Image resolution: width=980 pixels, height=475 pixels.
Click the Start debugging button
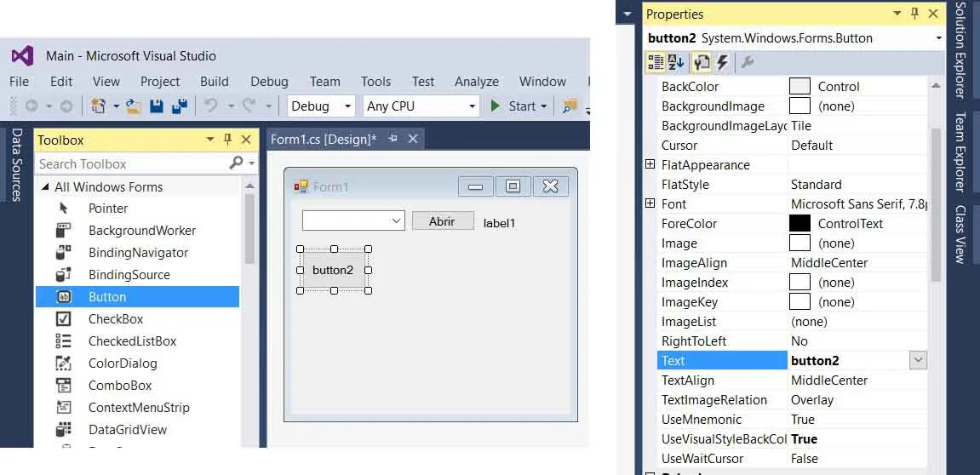coord(513,106)
